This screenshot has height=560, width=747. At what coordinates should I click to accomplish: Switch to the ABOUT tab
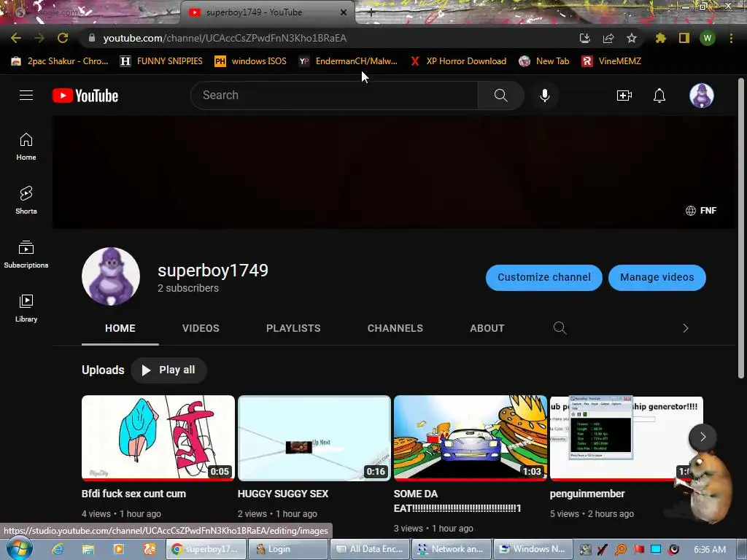pos(487,328)
